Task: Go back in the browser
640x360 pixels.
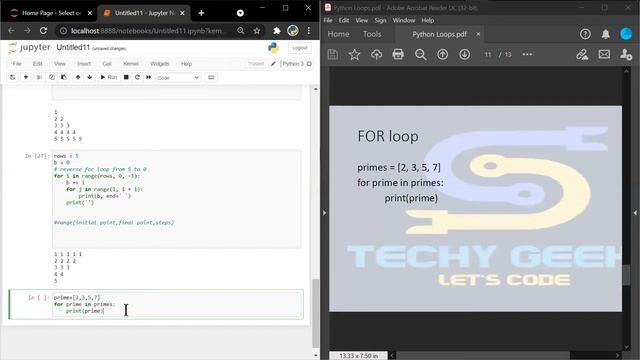Action: (x=11, y=31)
